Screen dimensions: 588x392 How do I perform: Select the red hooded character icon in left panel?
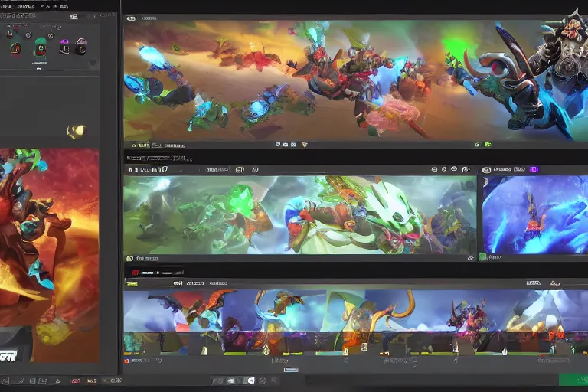pyautogui.click(x=15, y=49)
